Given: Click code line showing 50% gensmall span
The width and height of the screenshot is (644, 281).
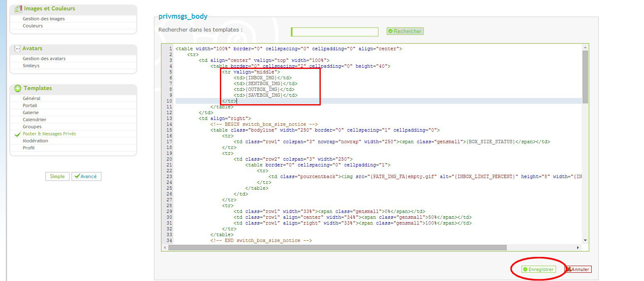Looking at the screenshot, I should pyautogui.click(x=353, y=217).
